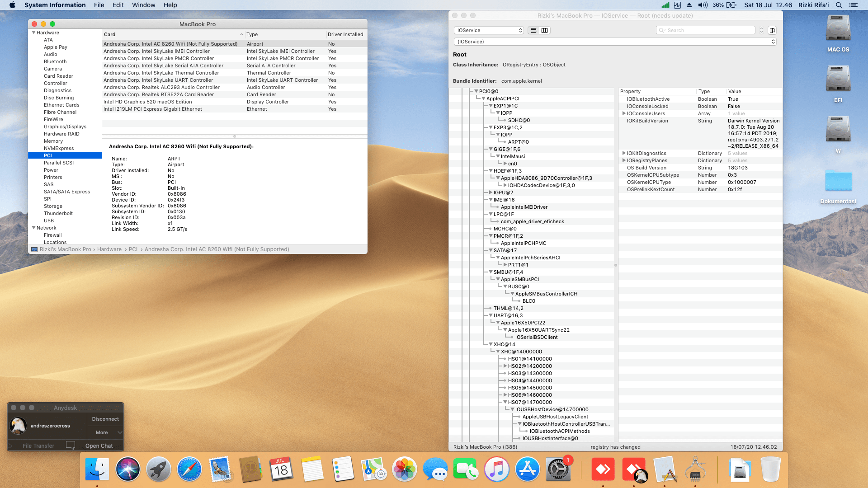Image resolution: width=868 pixels, height=488 pixels.
Task: Open Safari from the dock
Action: coord(189,469)
